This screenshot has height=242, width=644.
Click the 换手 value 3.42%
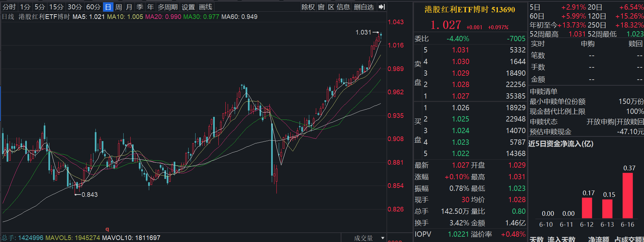point(460,223)
